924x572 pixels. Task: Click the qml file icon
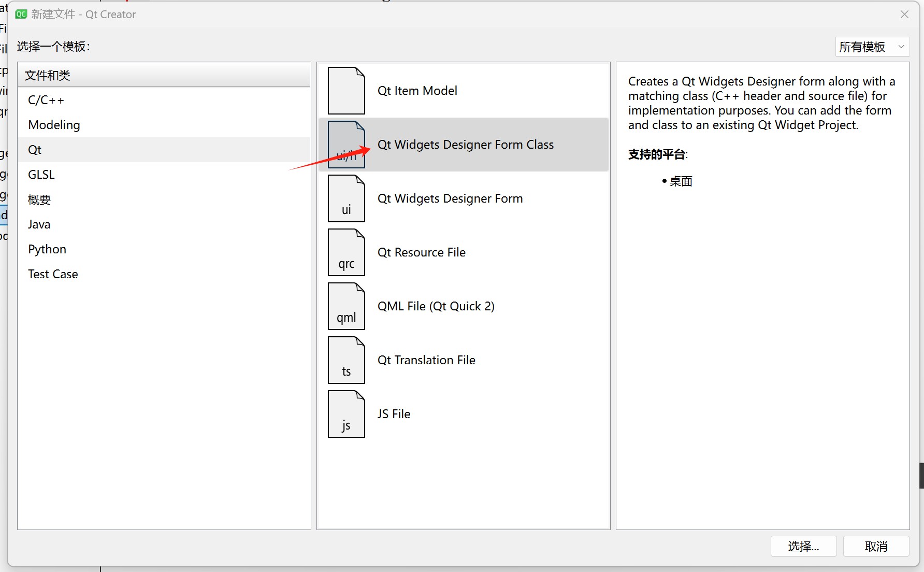(346, 306)
